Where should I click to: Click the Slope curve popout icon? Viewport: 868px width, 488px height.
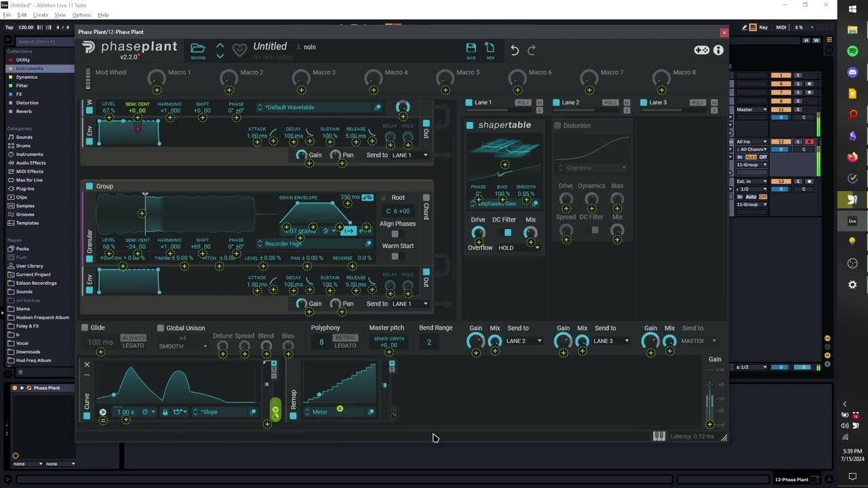coord(253,412)
